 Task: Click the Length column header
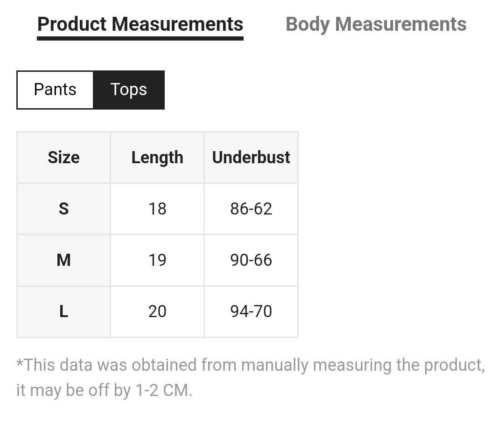[x=157, y=158]
